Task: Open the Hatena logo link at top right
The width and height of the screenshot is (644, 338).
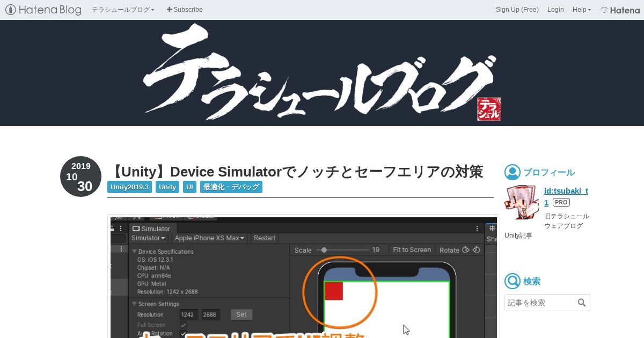Action: (x=620, y=10)
